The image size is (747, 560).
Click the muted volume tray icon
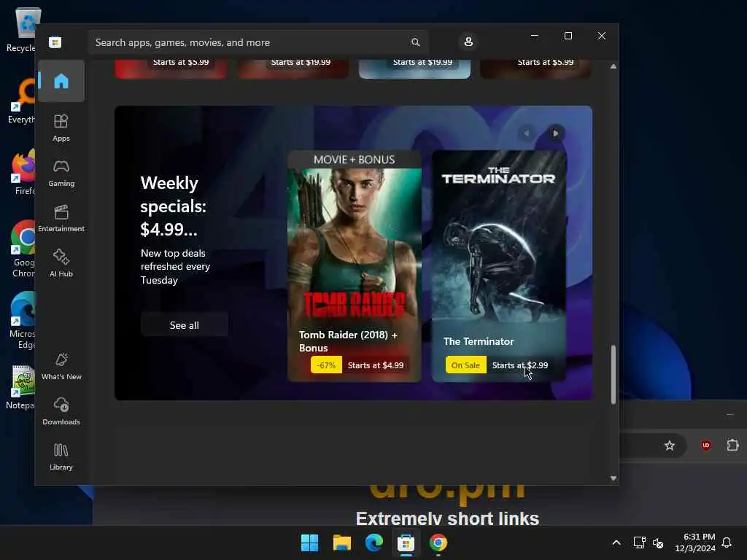click(x=658, y=542)
